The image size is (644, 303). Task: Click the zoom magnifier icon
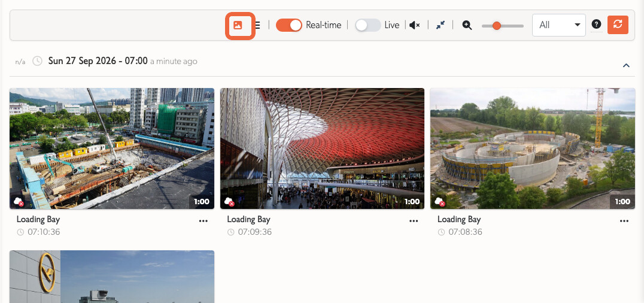coord(467,26)
